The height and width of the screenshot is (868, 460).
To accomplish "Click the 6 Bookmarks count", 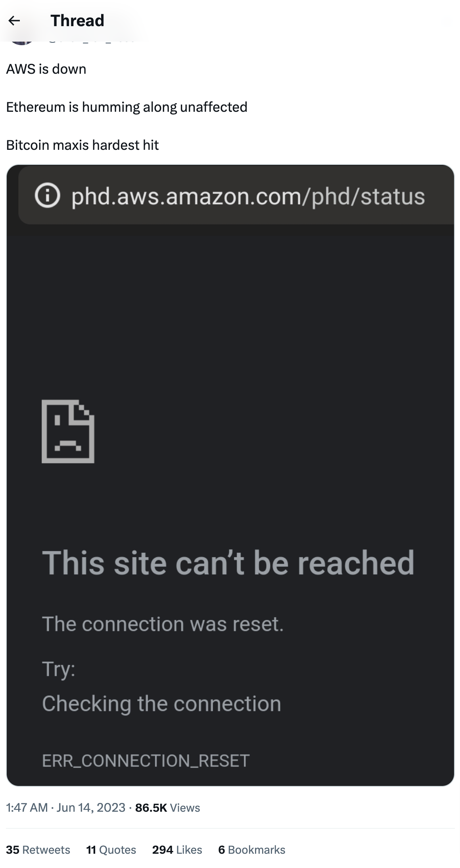I will pos(252,850).
